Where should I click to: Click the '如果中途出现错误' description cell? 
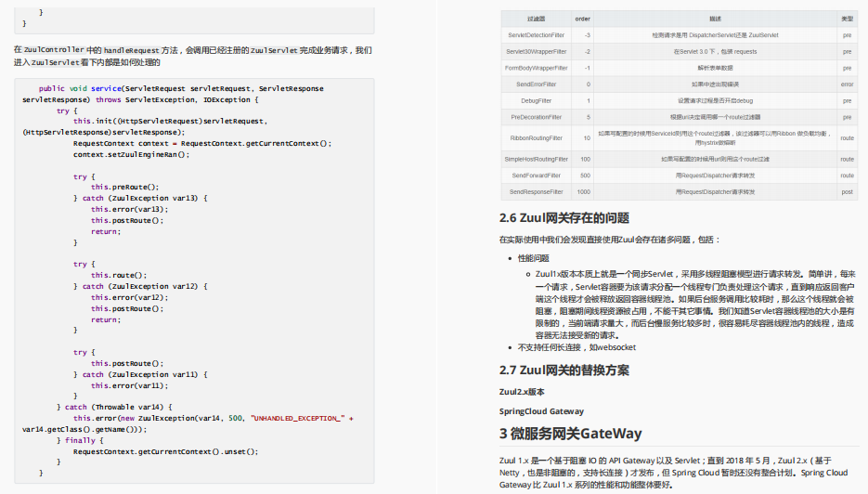pyautogui.click(x=715, y=84)
